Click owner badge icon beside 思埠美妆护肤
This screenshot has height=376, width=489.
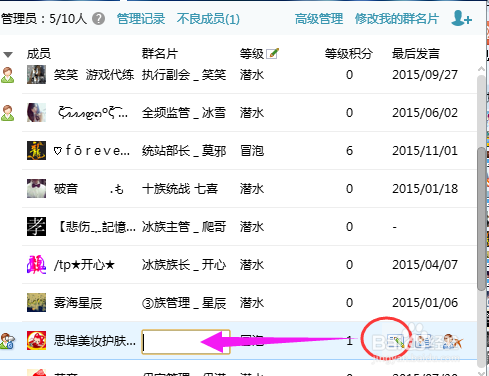point(7,341)
